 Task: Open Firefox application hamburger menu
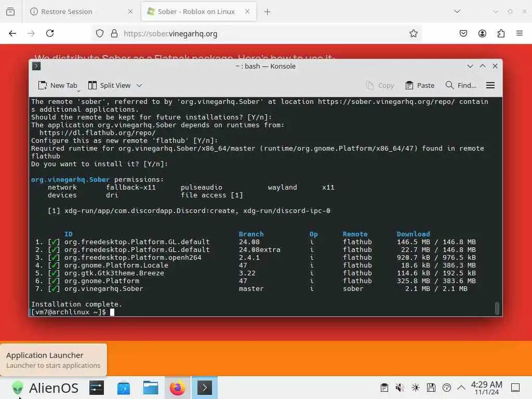pyautogui.click(x=520, y=33)
